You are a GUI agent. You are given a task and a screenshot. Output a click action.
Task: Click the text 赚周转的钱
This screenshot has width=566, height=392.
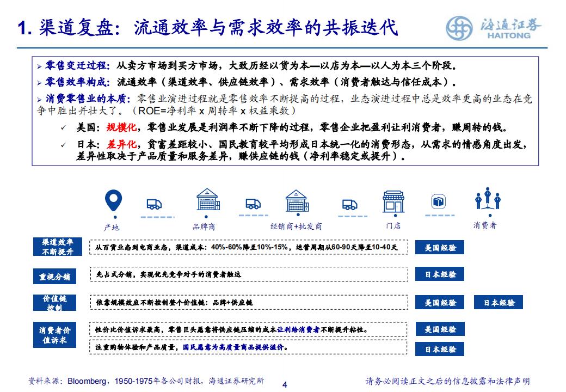(x=477, y=127)
